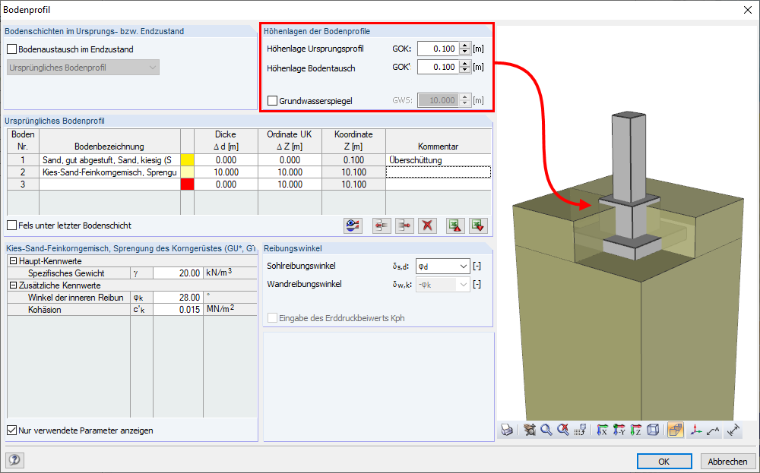Switch to isometric cube view
The image size is (760, 473).
pos(653,429)
